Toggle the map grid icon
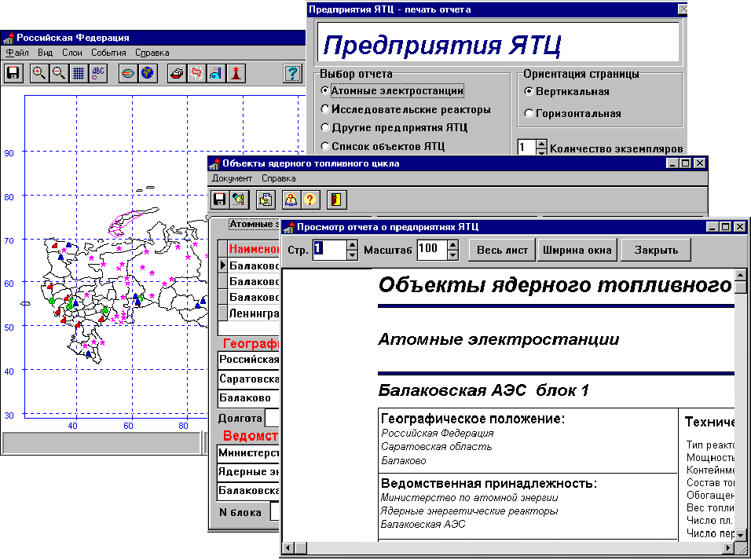Image resolution: width=751 pixels, height=560 pixels. click(79, 74)
